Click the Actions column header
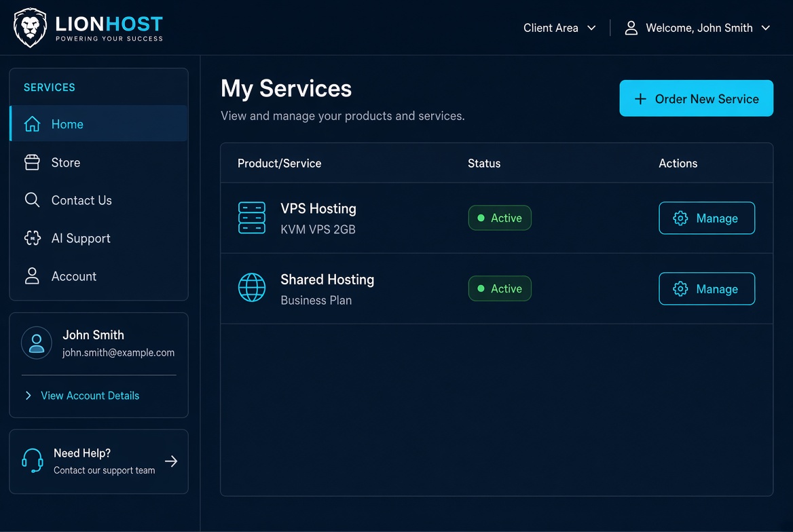Viewport: 793px width, 532px height. click(x=678, y=164)
